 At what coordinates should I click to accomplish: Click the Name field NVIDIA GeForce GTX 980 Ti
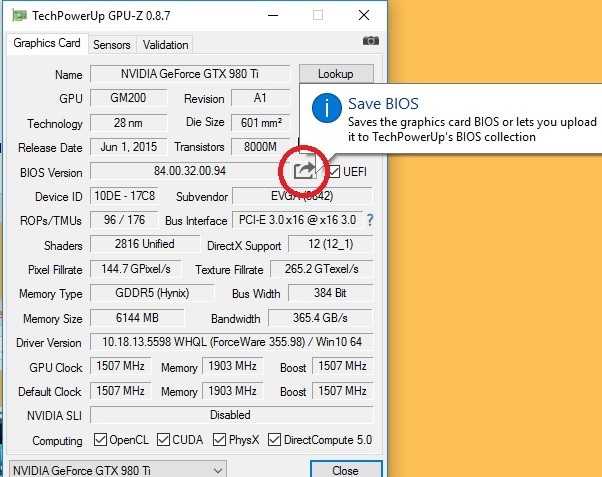click(190, 74)
